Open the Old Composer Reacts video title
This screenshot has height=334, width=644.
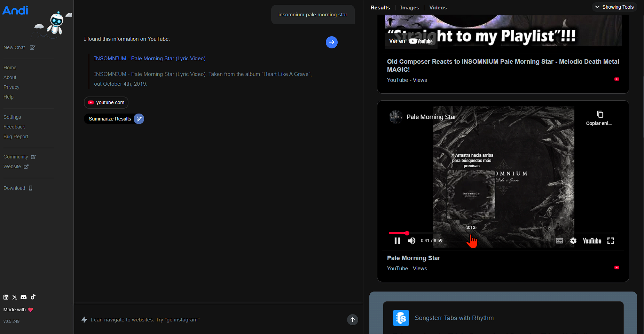tap(503, 65)
